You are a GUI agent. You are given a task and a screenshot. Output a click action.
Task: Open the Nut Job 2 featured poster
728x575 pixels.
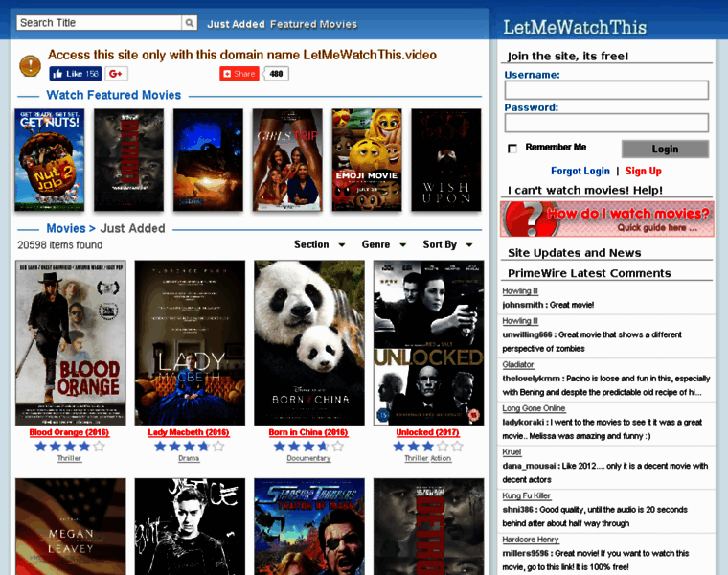pyautogui.click(x=50, y=160)
